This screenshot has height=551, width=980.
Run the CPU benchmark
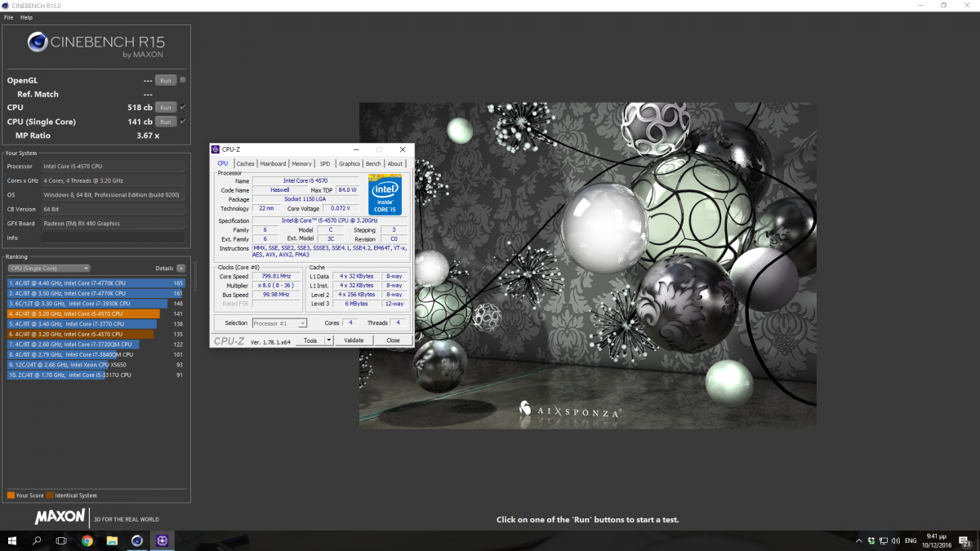(166, 108)
